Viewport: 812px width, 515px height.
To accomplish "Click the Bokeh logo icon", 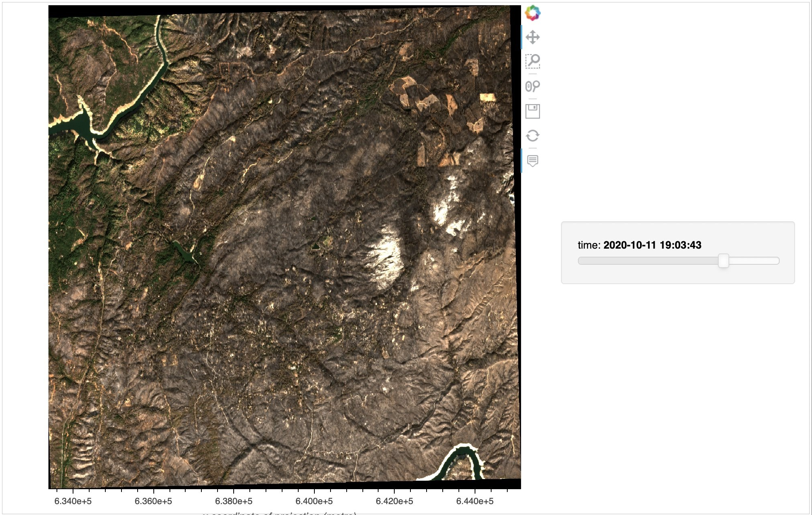I will [532, 13].
